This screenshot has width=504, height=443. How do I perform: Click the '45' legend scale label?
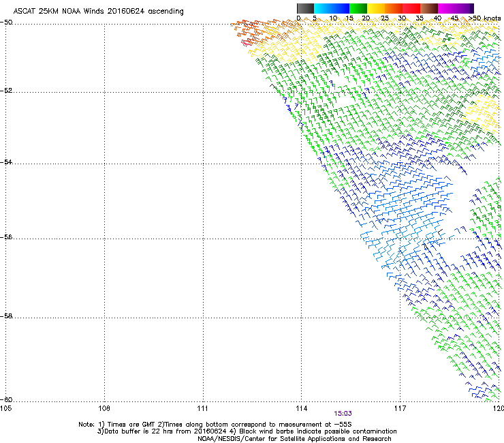point(454,18)
